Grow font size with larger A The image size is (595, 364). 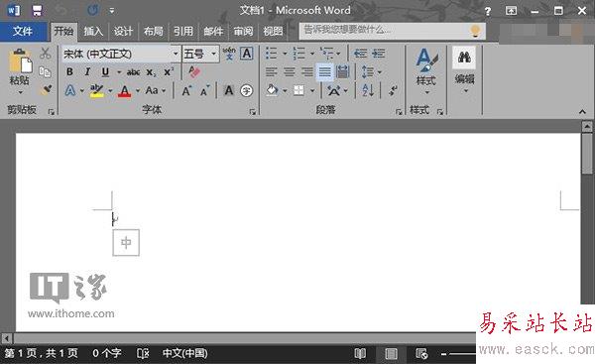tap(186, 90)
